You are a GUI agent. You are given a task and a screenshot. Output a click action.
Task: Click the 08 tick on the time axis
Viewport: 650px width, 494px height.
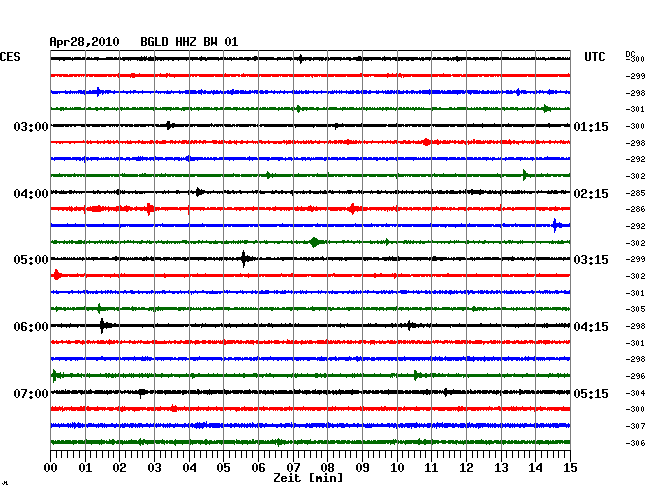click(328, 467)
